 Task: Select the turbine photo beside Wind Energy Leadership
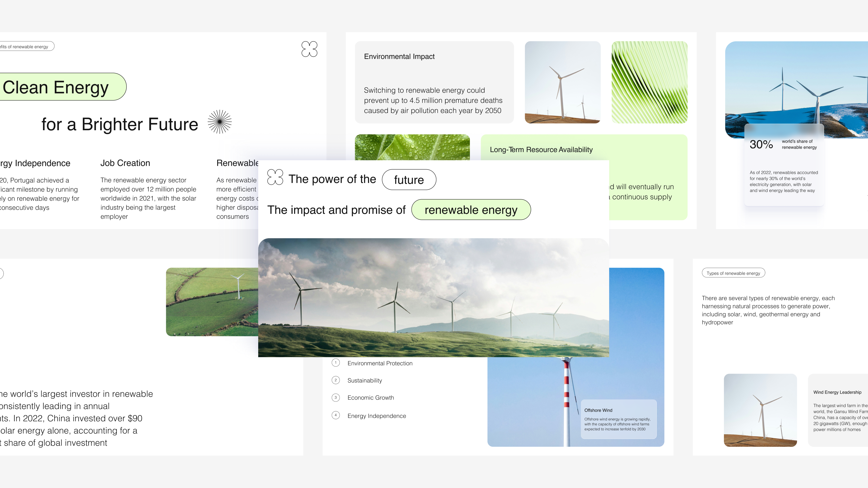pos(760,410)
